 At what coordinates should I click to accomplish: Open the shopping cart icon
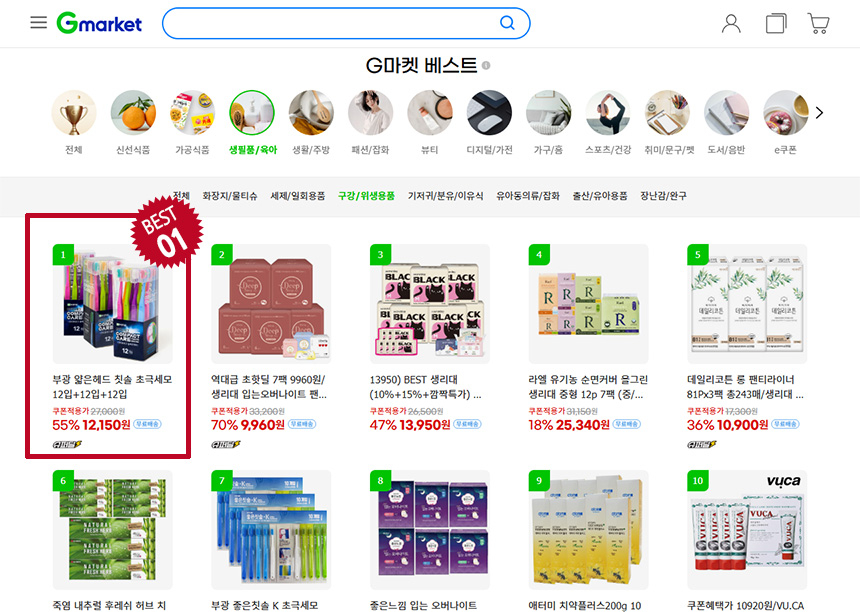tap(818, 24)
